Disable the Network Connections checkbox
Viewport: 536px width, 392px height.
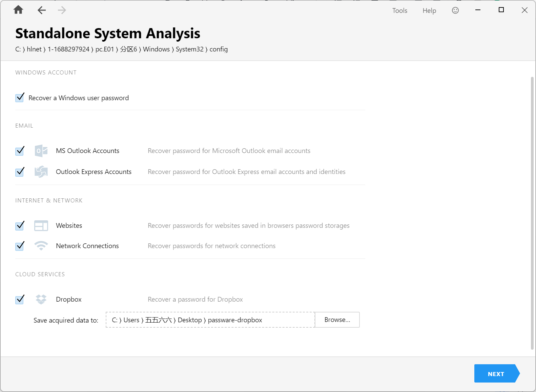pyautogui.click(x=20, y=246)
